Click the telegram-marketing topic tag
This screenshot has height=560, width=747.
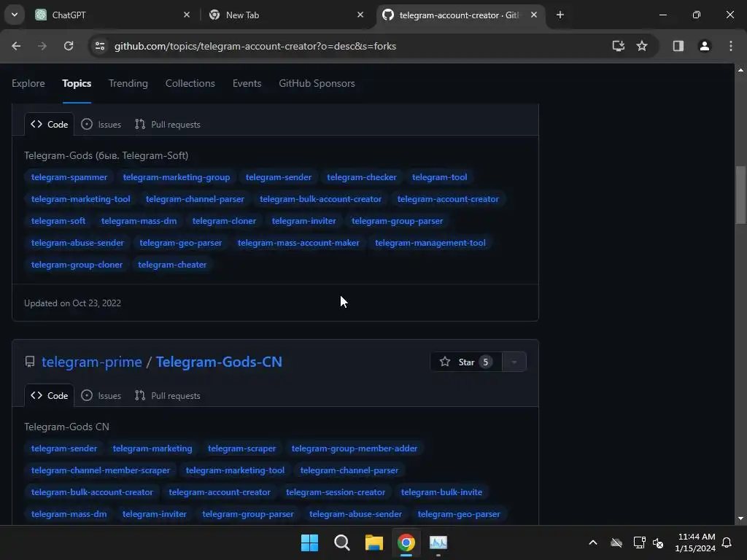click(x=152, y=448)
